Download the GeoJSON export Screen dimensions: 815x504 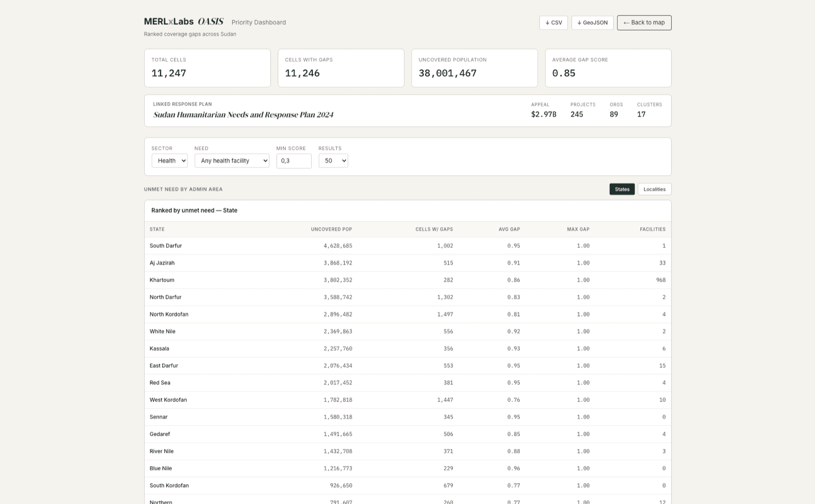tap(592, 22)
